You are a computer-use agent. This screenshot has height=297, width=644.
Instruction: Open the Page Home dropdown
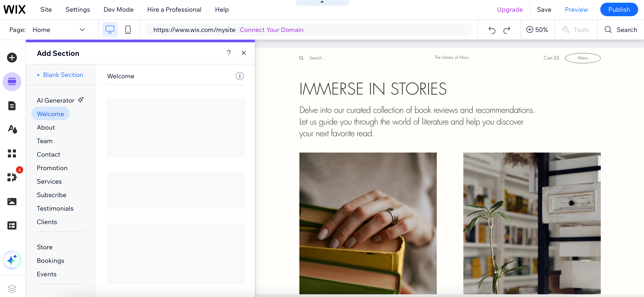(x=59, y=30)
